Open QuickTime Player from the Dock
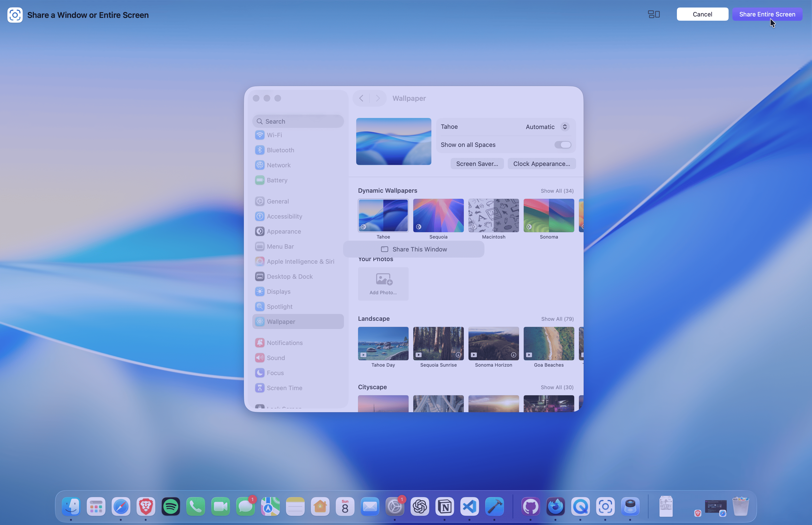 [580, 507]
